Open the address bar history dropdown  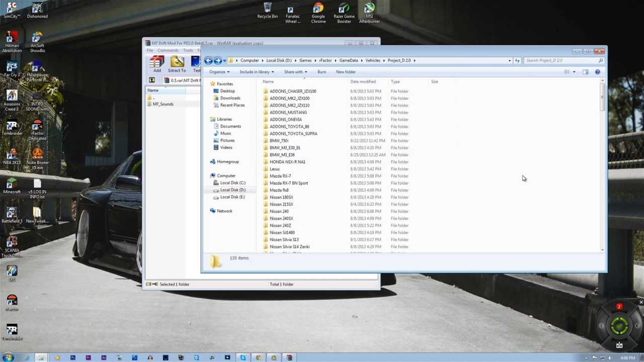coord(510,60)
